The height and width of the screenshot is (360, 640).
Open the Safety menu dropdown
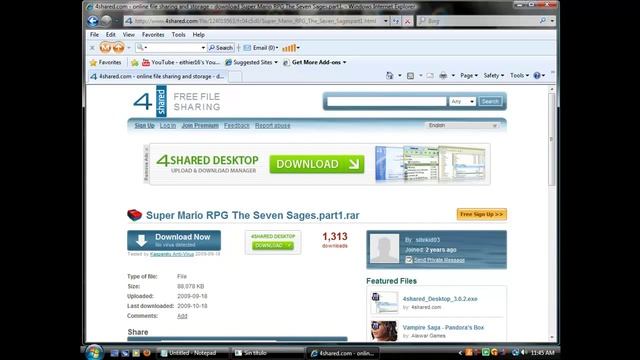click(x=493, y=76)
